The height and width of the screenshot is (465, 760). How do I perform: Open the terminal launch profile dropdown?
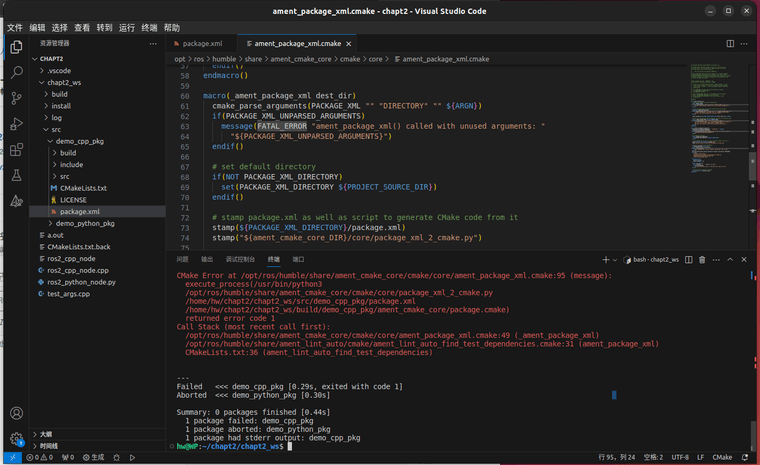coord(615,260)
